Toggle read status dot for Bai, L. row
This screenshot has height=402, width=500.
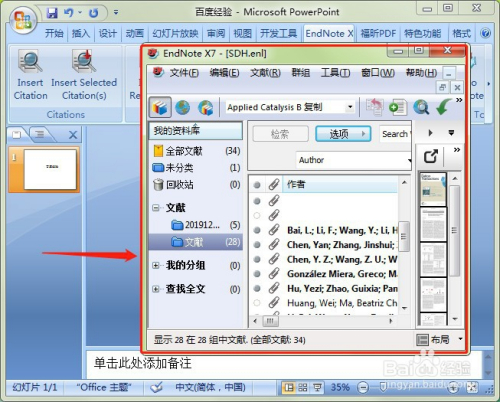257,230
